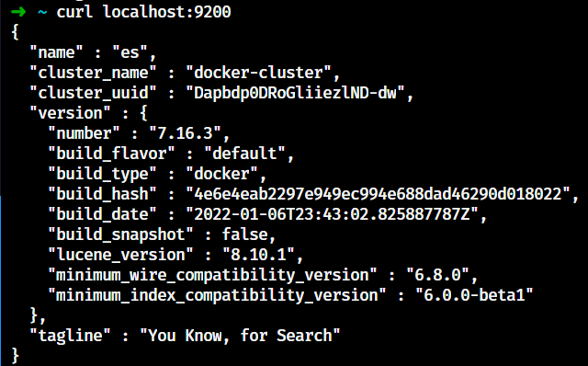Click the "tagline" key

click(x=70, y=336)
